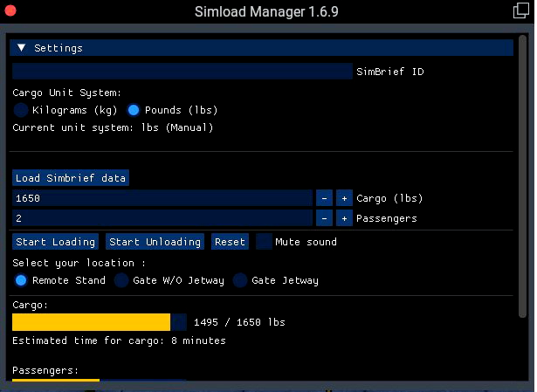Image resolution: width=537 pixels, height=392 pixels.
Task: Select Kilograms (kg) unit option
Action: pos(21,110)
